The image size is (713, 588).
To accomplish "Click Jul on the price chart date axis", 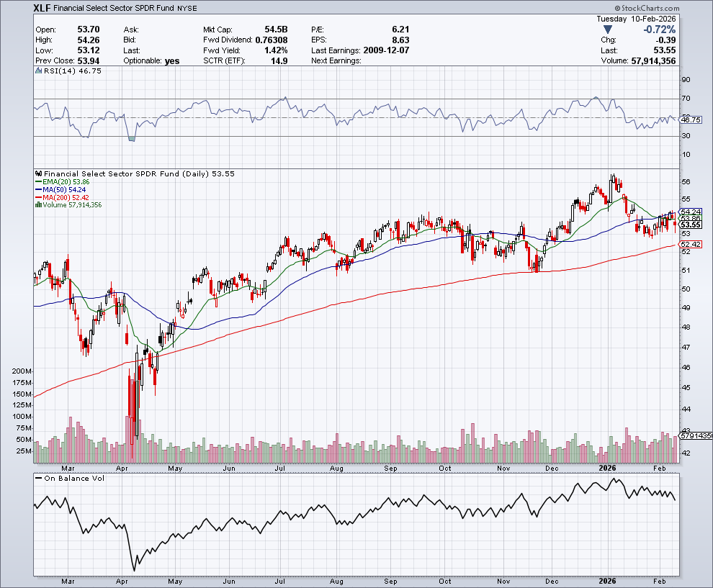I will pos(279,469).
